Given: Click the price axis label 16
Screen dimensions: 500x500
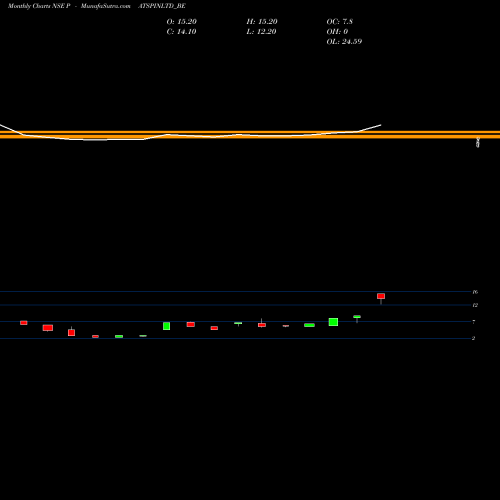Looking at the screenshot, I should tap(475, 292).
